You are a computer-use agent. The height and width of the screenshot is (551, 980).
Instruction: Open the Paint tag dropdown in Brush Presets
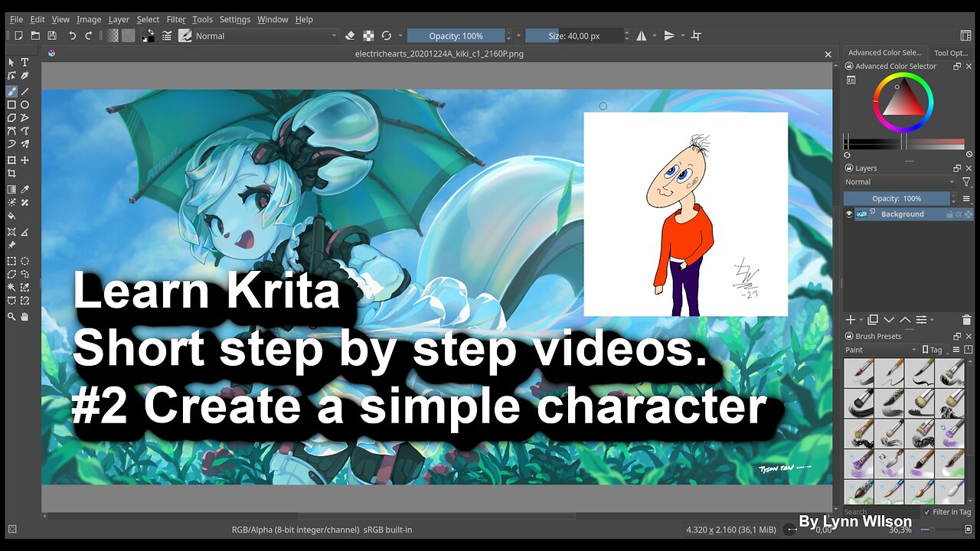pos(880,350)
